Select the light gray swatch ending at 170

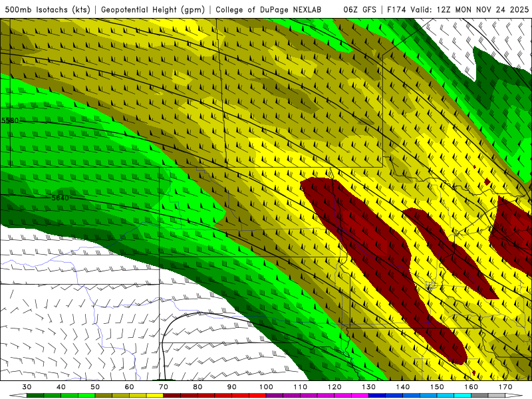click(x=497, y=396)
